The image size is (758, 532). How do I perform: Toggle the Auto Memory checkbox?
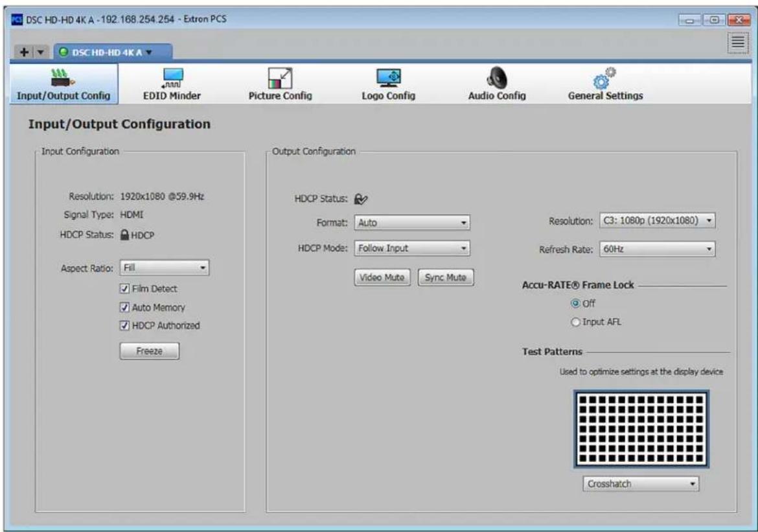tap(124, 307)
